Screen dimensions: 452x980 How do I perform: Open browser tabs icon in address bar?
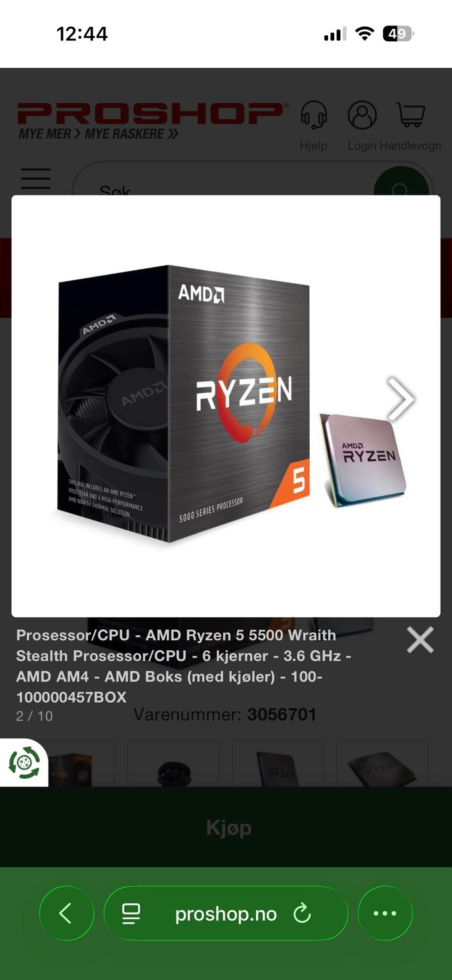click(x=131, y=914)
